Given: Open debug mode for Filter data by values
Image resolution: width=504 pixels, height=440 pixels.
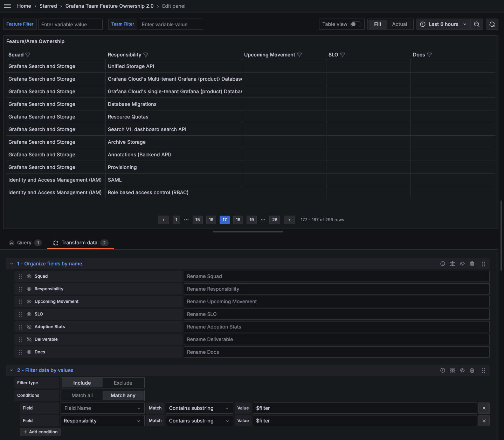Looking at the screenshot, I should click(452, 370).
